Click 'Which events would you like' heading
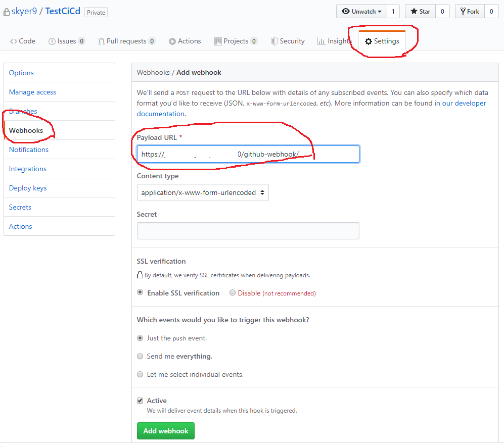 [223, 320]
